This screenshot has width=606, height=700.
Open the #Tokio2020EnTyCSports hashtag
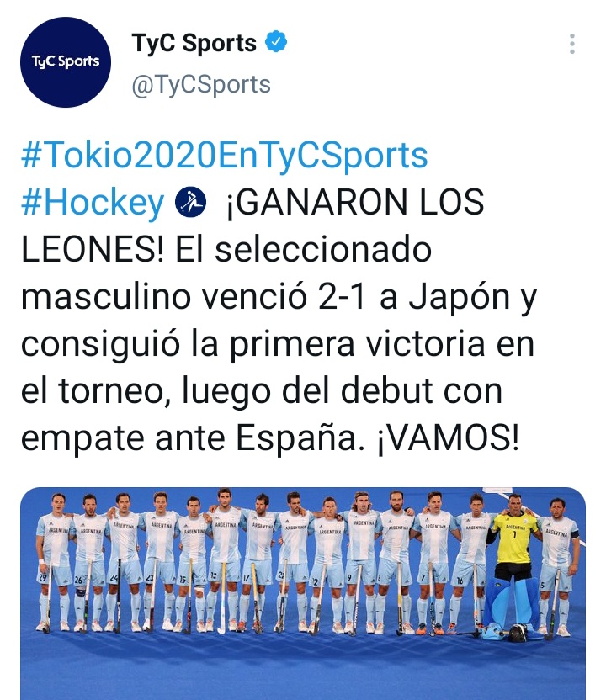225,155
